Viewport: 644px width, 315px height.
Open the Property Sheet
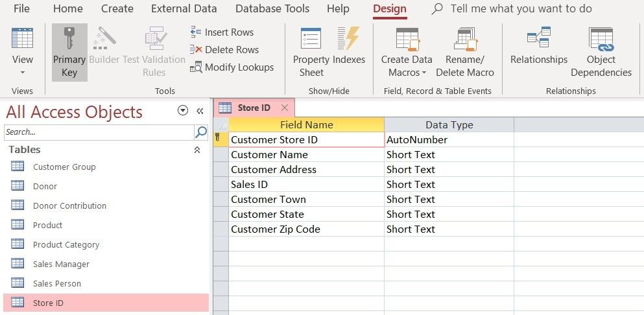(x=311, y=39)
